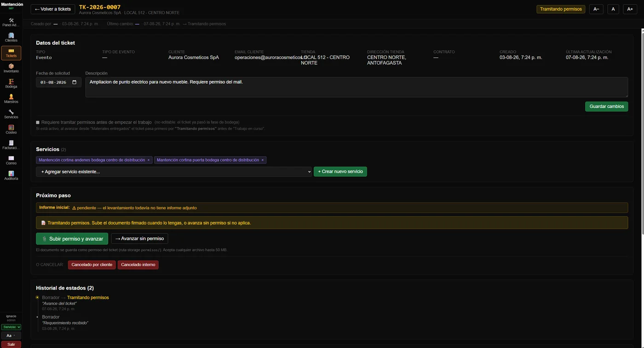Select the ticket ID TK-2026-0007

coord(100,7)
